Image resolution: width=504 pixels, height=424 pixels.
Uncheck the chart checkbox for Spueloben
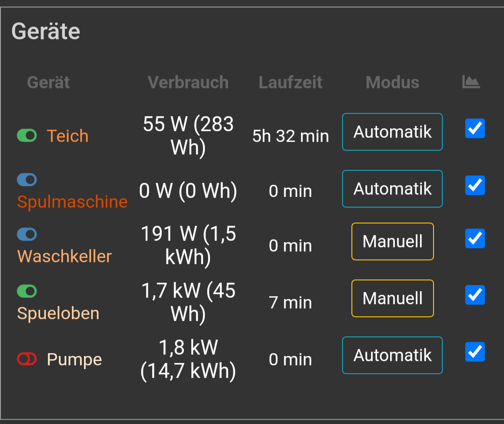point(475,295)
